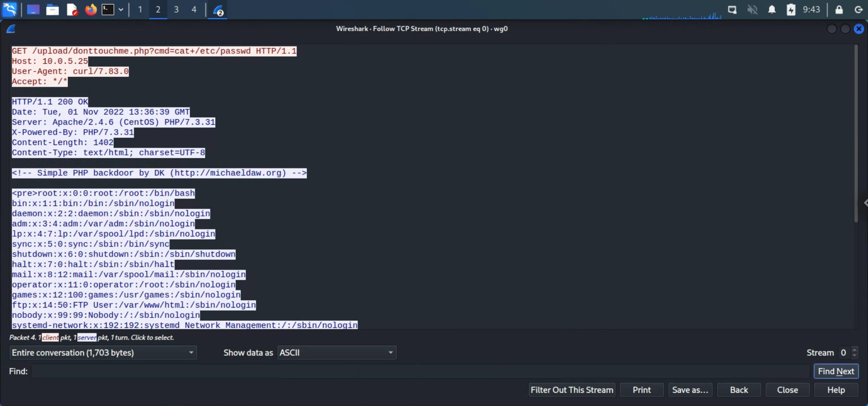The height and width of the screenshot is (406, 868).
Task: Select the Wireshark taskbar window icon
Action: (x=218, y=9)
